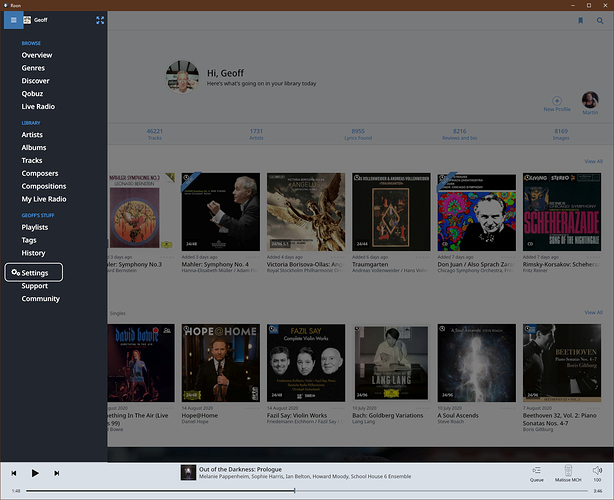Screen dimensions: 614x500
Task: Open Community link
Action: pos(40,299)
